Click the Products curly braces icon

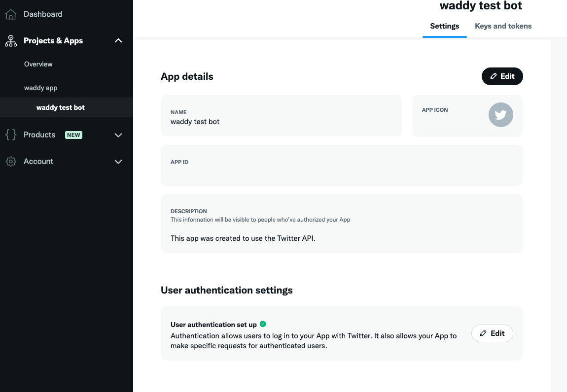[x=11, y=135]
